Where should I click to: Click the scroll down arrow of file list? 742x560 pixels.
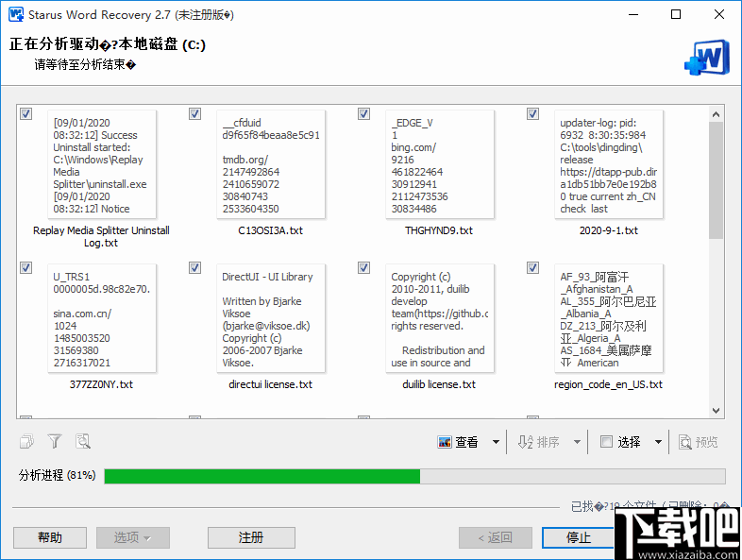tap(716, 411)
